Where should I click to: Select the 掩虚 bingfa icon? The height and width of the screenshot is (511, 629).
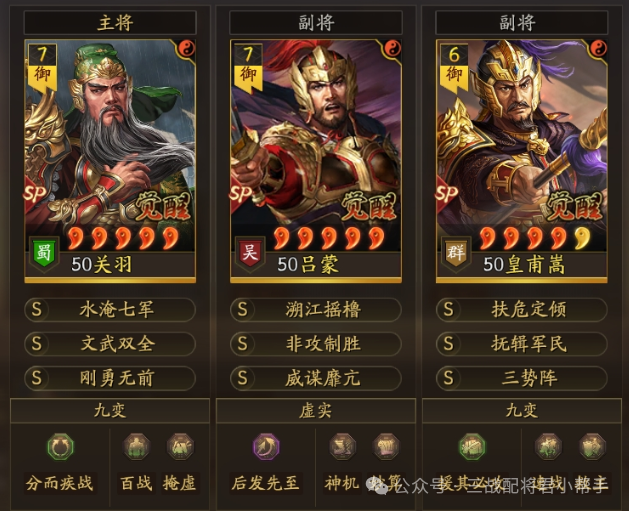click(180, 447)
